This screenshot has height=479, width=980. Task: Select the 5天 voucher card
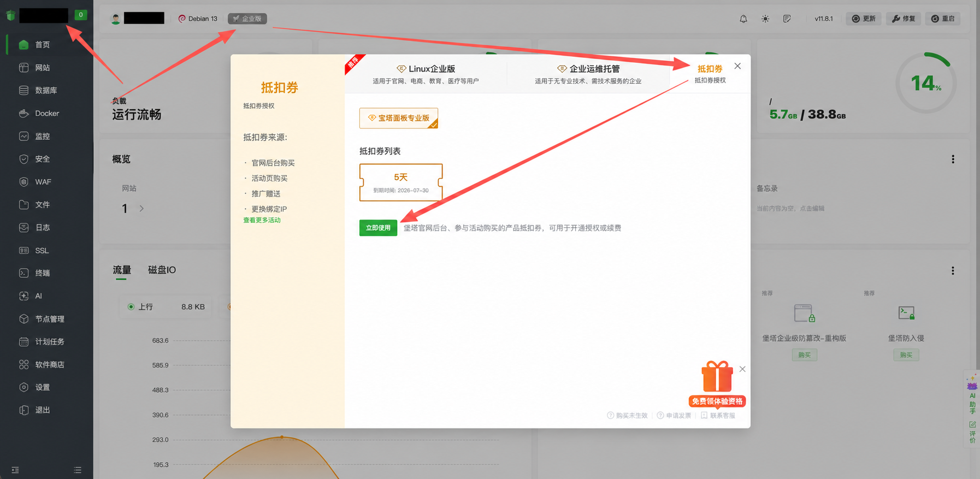[401, 182]
